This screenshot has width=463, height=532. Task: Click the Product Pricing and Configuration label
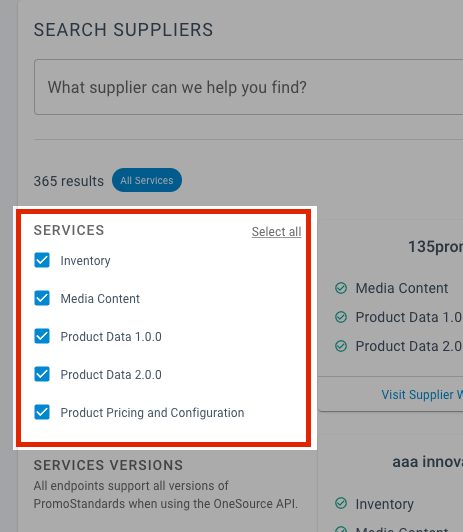click(x=152, y=413)
